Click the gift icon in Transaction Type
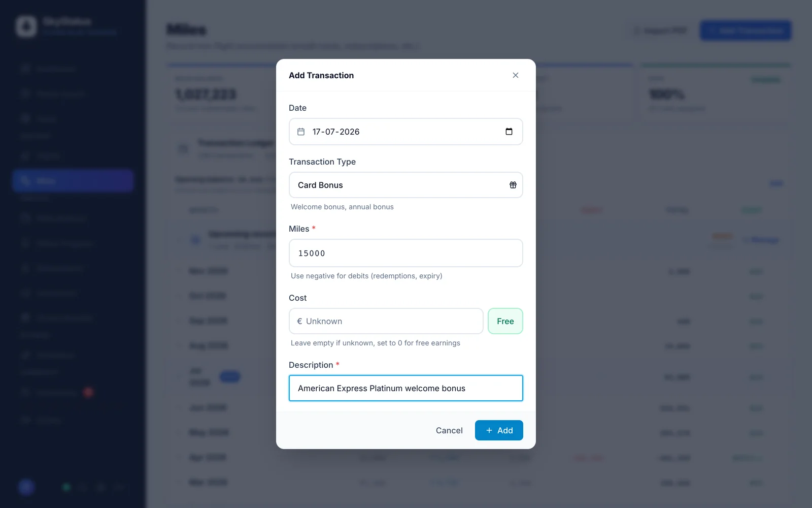Screen dimensions: 812x508 (513, 185)
